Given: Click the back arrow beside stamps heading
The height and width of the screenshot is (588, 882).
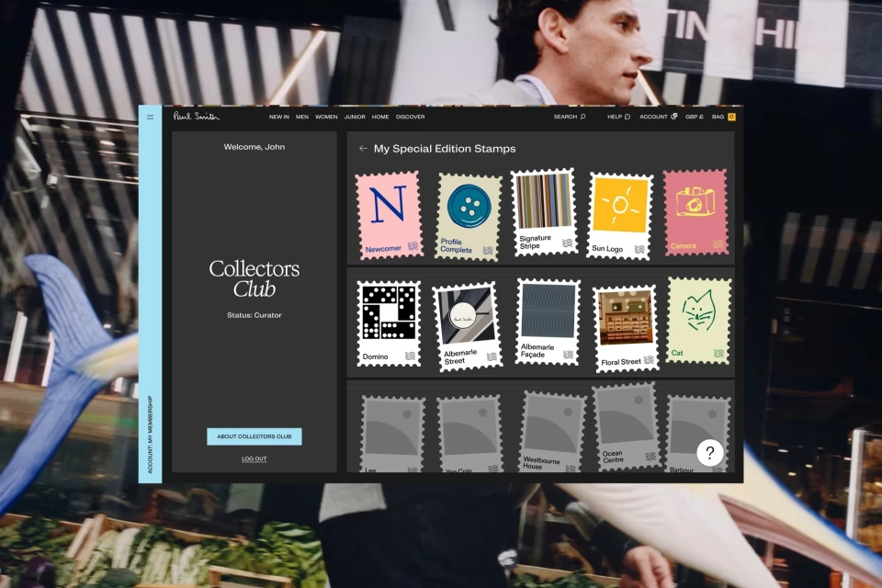Looking at the screenshot, I should coord(363,149).
